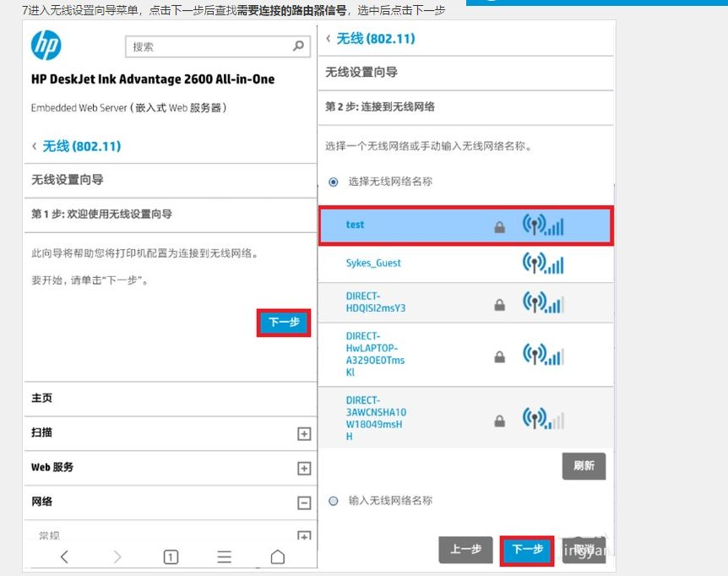Click signal icon for DIRECT-HDQISI2msY3
The width and height of the screenshot is (728, 576).
click(543, 302)
